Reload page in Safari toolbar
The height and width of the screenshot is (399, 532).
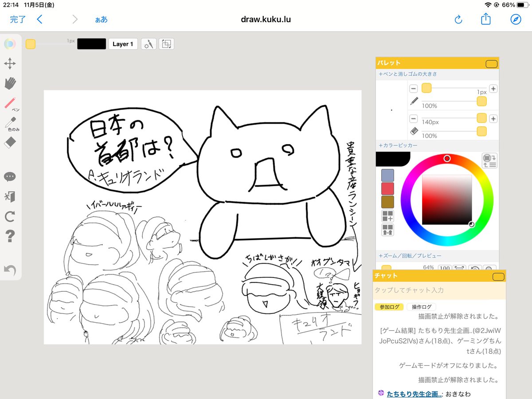459,20
